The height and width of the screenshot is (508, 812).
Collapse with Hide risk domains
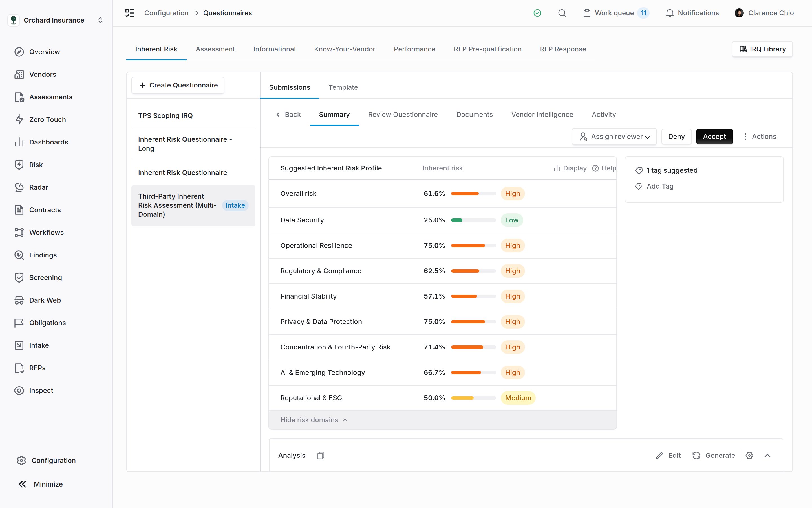[314, 420]
